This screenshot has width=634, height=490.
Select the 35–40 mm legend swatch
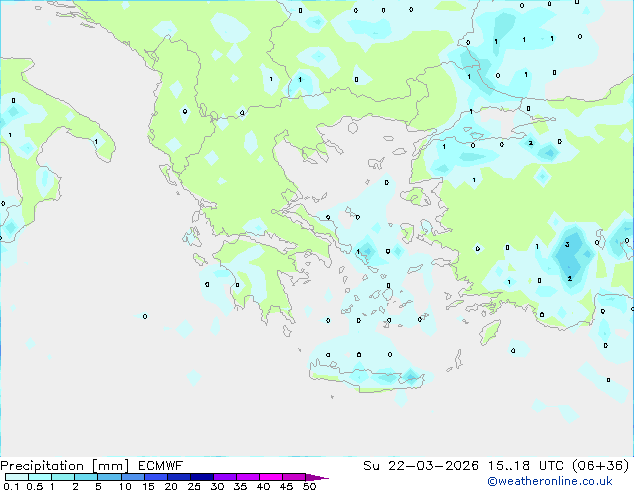(247, 477)
